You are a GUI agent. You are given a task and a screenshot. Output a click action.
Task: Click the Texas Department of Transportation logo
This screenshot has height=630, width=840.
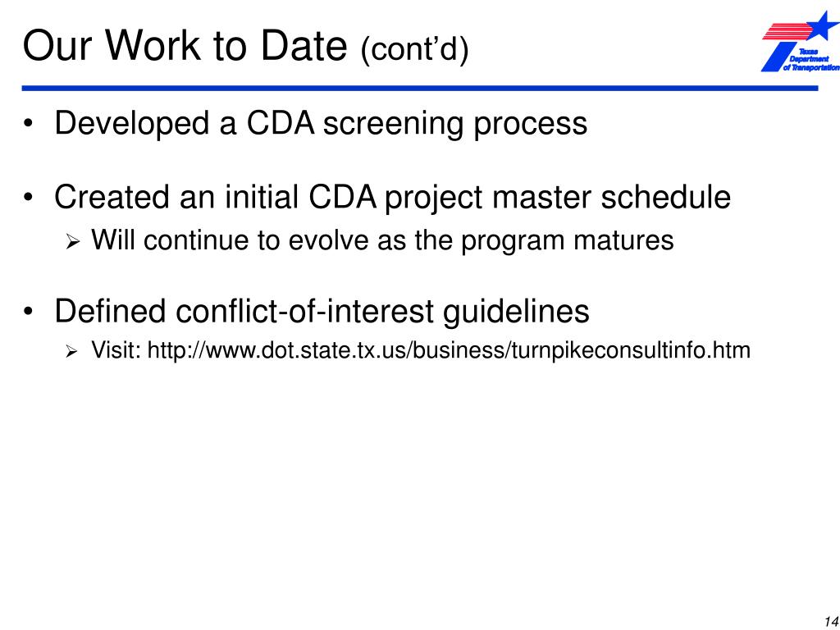(x=801, y=42)
